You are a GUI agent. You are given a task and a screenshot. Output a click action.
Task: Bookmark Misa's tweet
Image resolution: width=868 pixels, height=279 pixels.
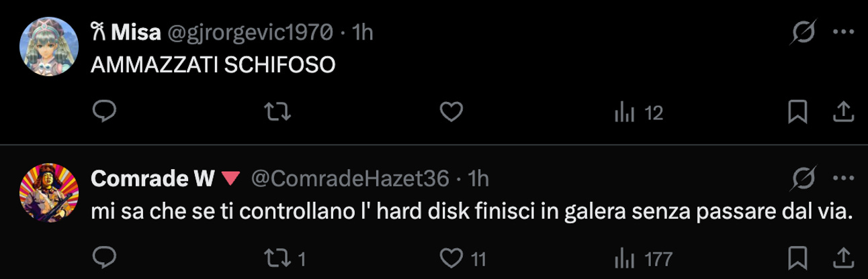pyautogui.click(x=797, y=113)
